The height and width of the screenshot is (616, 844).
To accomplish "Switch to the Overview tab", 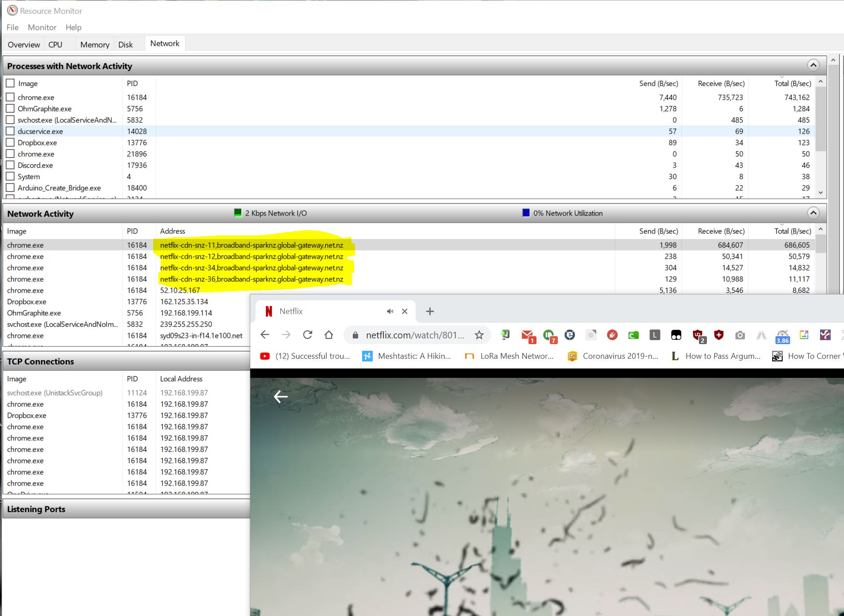I will [24, 44].
